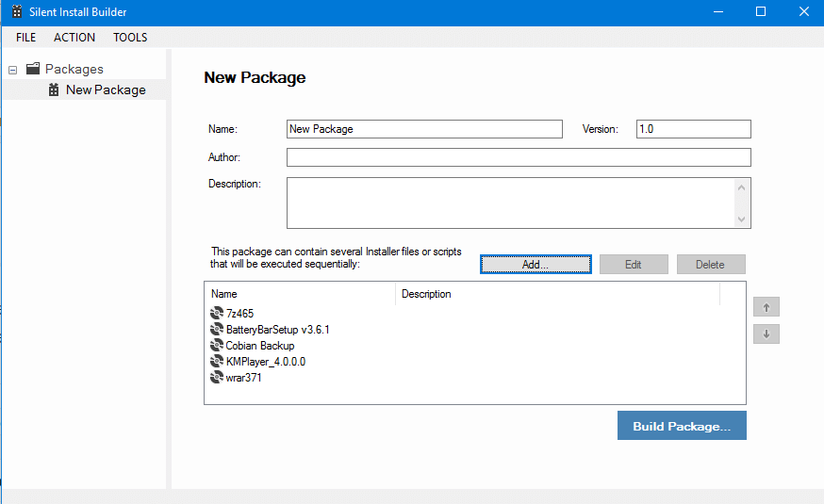Click the Packages folder icon
The image size is (824, 504).
coord(33,68)
